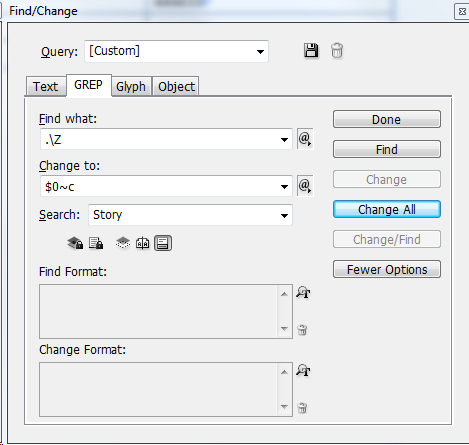Clear Find Format with trash icon
The image size is (469, 445).
[302, 330]
